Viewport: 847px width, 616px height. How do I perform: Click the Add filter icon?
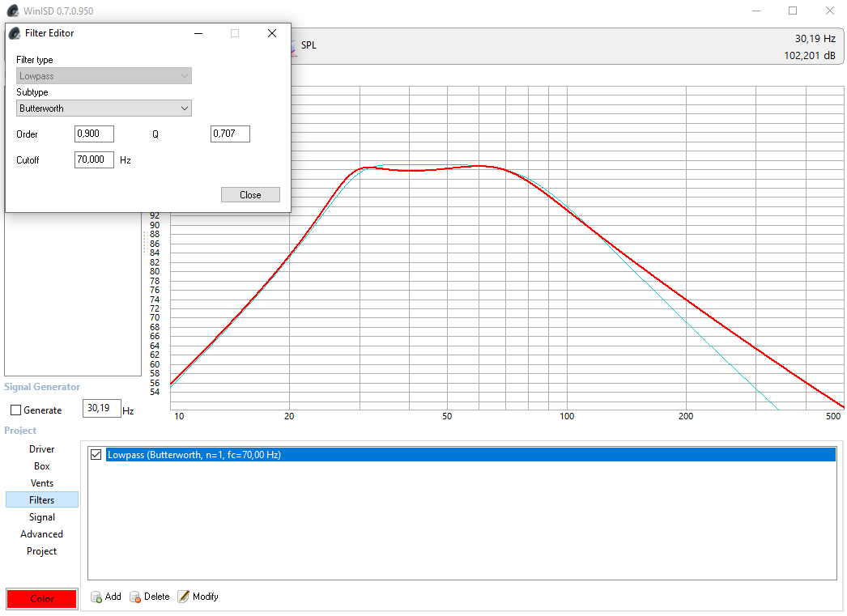96,597
